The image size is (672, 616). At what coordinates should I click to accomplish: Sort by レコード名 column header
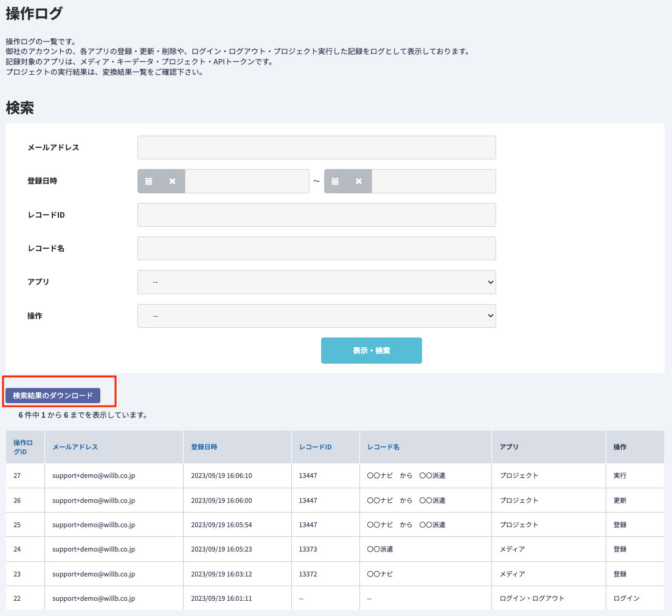(x=384, y=447)
